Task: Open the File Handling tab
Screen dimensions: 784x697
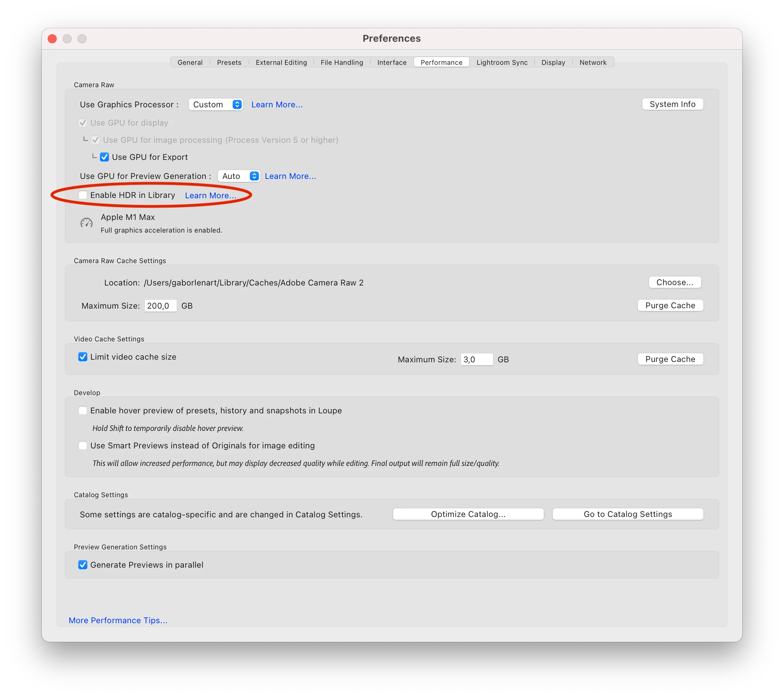Action: pos(341,63)
